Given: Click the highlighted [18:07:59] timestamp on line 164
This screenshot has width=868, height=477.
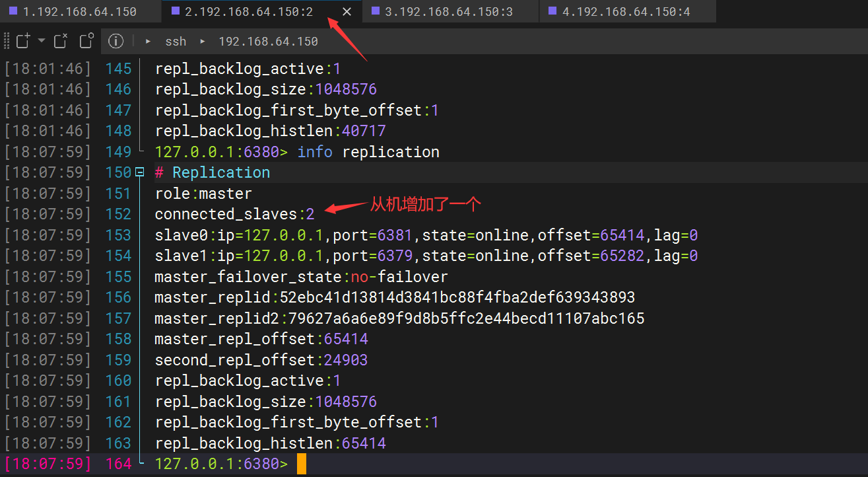Looking at the screenshot, I should [x=48, y=464].
